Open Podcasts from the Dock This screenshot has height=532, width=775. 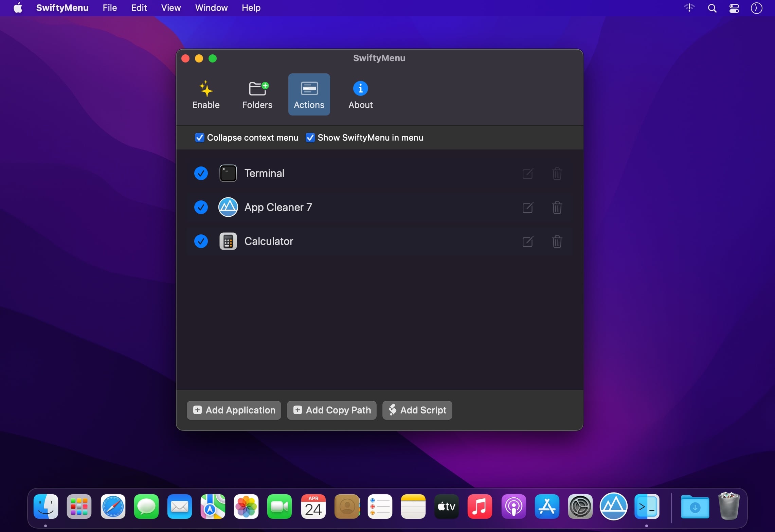point(514,507)
